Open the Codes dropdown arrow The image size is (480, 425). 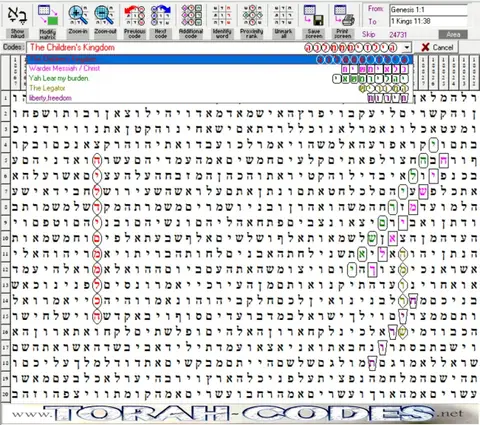coord(407,48)
